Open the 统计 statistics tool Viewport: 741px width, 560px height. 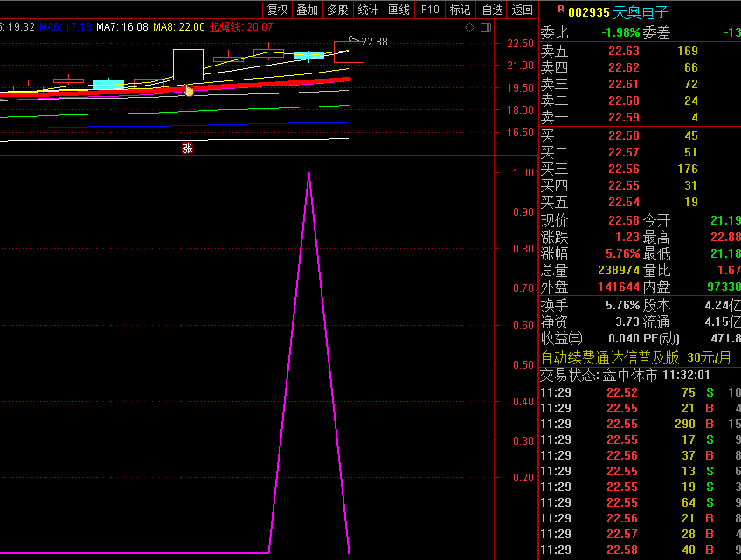click(x=368, y=10)
